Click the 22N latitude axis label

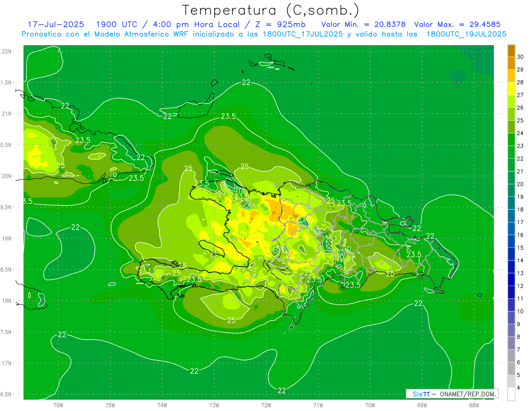[7, 51]
